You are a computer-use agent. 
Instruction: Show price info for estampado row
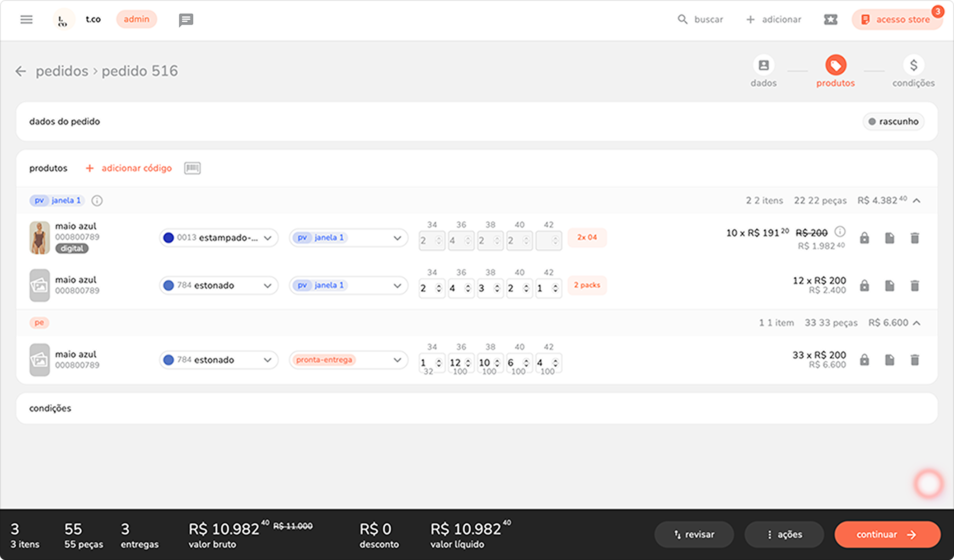(840, 232)
